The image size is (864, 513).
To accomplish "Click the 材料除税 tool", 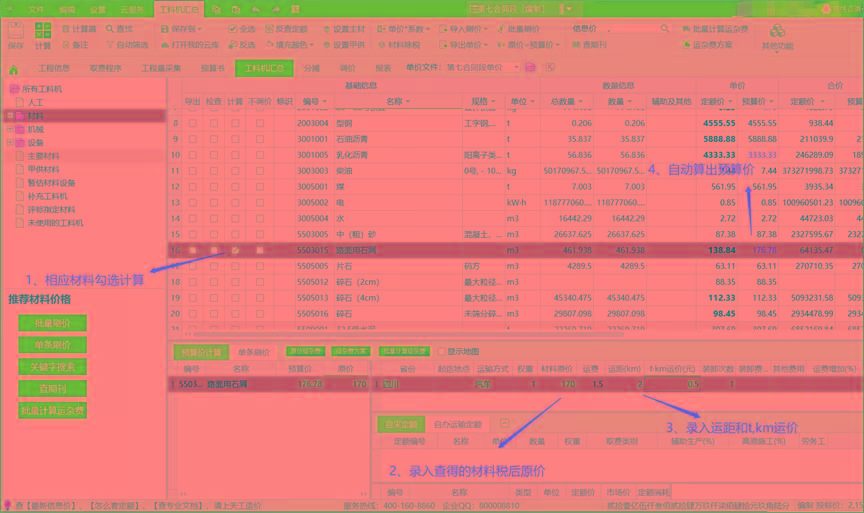I will coord(399,45).
